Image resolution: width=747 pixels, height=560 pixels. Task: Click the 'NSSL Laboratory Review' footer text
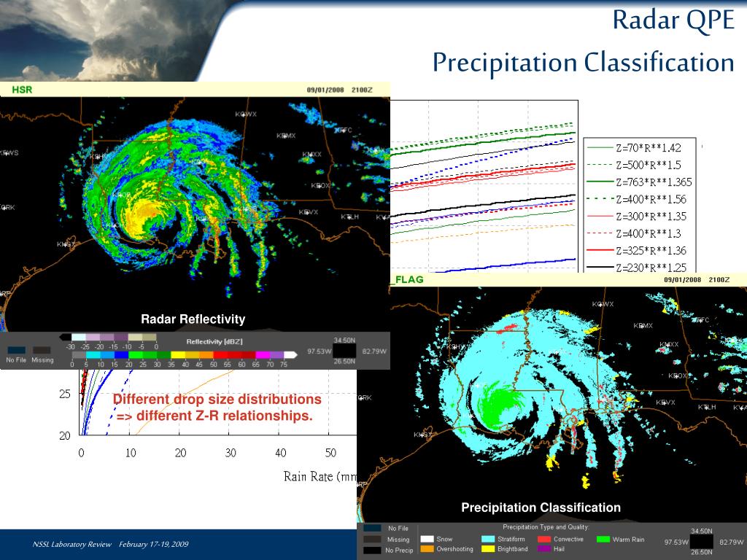click(72, 544)
